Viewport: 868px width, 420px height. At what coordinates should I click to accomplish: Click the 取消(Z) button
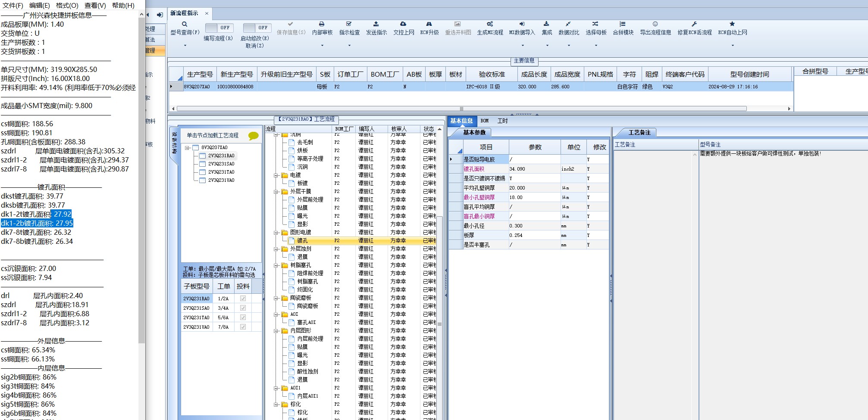[254, 46]
